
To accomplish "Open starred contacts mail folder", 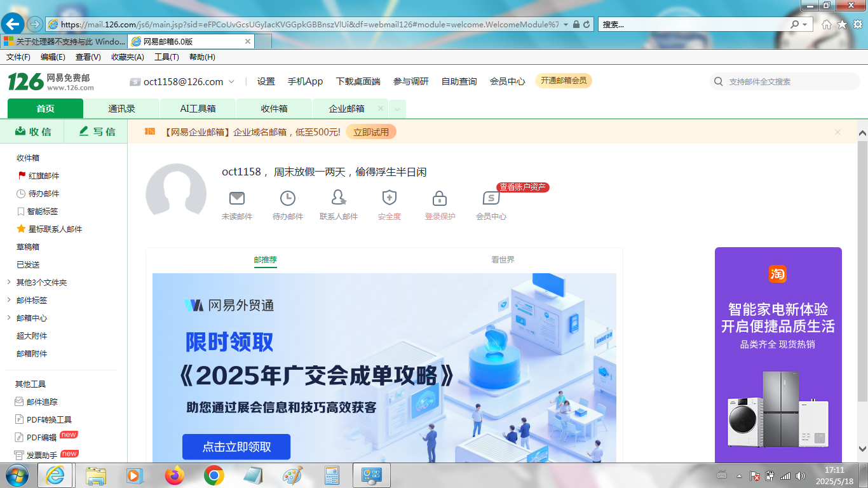I will point(50,229).
